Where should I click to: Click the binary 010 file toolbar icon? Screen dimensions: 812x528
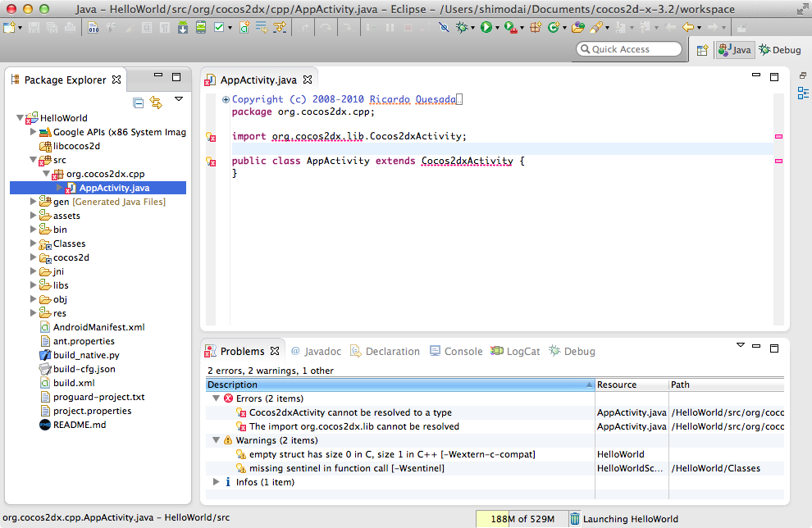(94, 27)
